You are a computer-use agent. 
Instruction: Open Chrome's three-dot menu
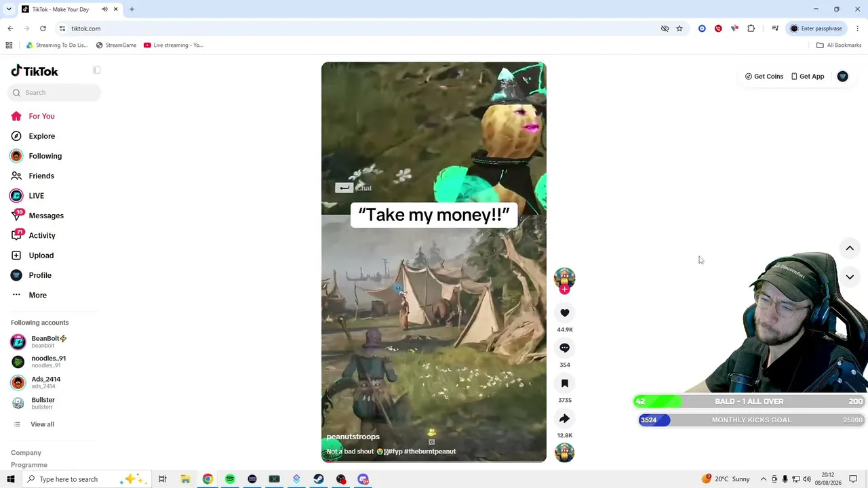858,28
